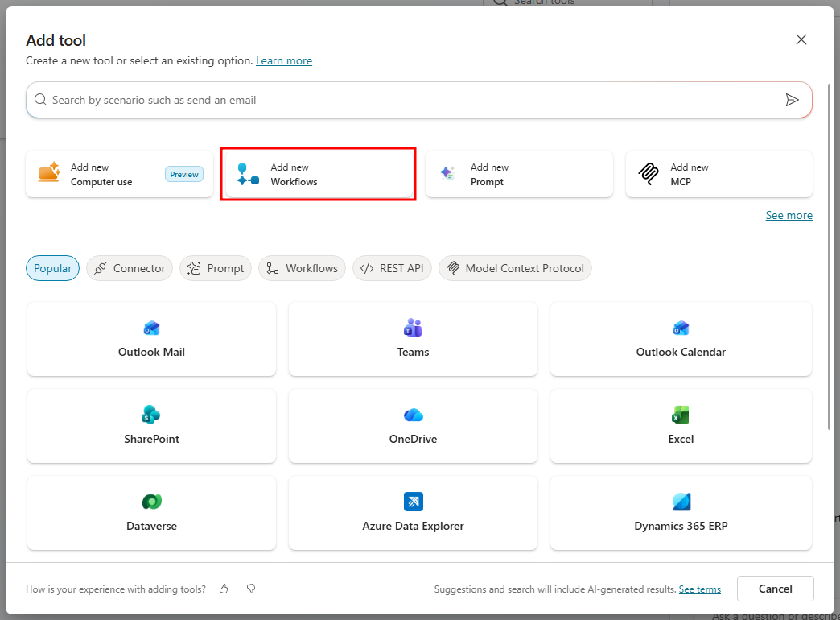Click the Prompt sparkle icon card
This screenshot has height=620, width=840.
click(448, 172)
